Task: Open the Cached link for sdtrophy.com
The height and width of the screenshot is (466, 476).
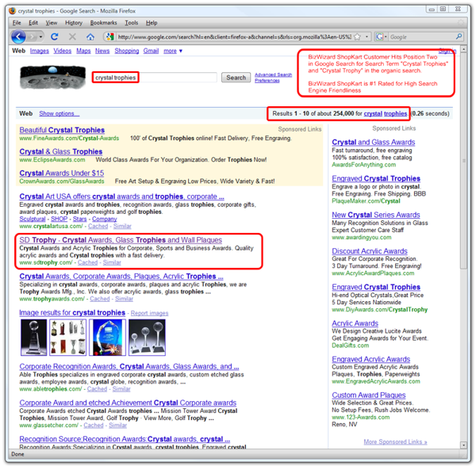Action: tap(88, 262)
